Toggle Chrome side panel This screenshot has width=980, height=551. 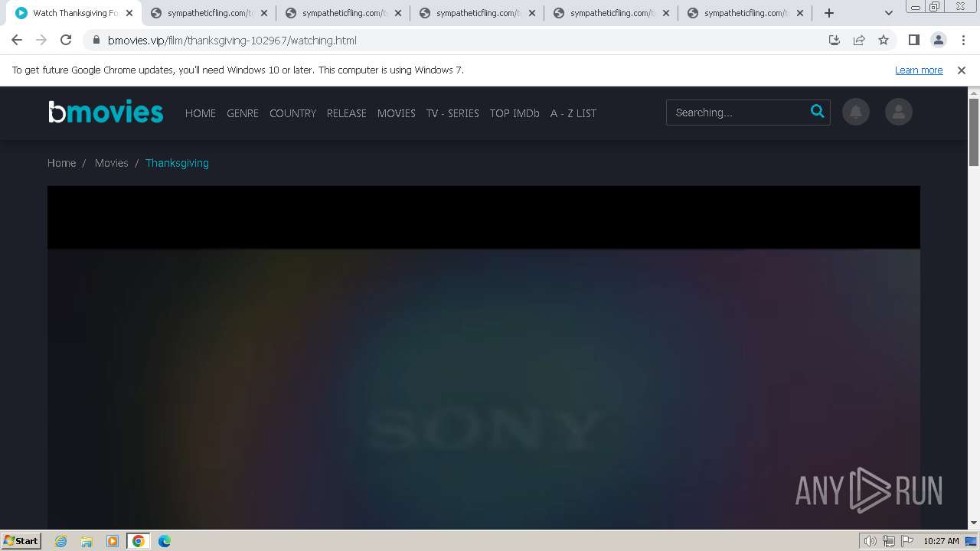913,40
